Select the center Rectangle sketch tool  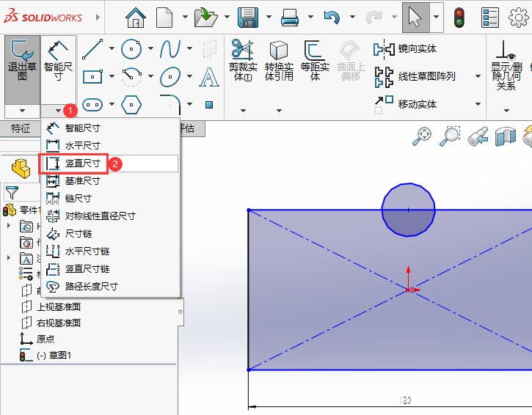click(x=92, y=77)
